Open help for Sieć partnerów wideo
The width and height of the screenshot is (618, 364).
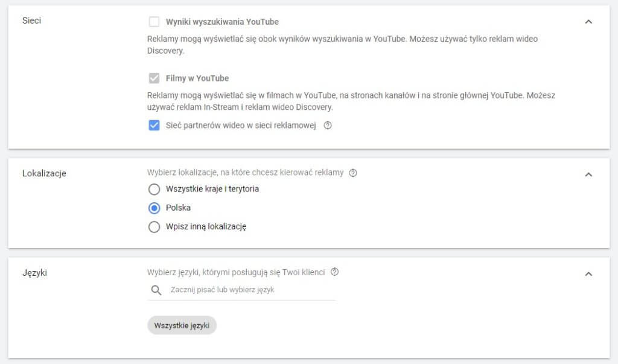tap(328, 126)
